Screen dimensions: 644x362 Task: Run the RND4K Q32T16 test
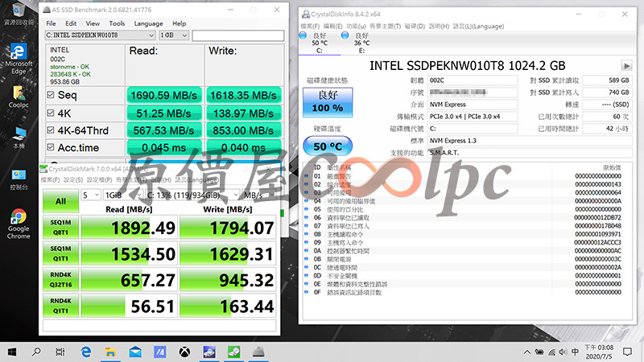(x=61, y=279)
